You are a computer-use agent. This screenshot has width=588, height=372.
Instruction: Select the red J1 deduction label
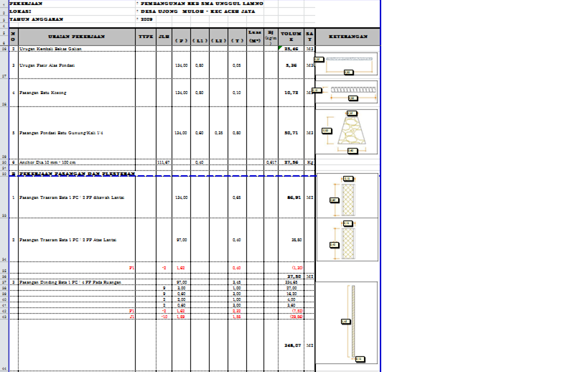(x=131, y=317)
